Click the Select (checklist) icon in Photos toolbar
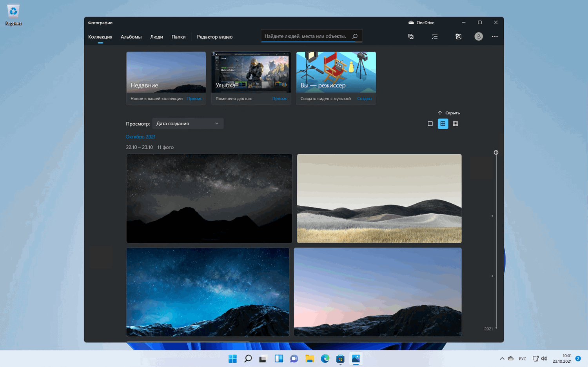Viewport: 588px width, 367px height. 435,36
